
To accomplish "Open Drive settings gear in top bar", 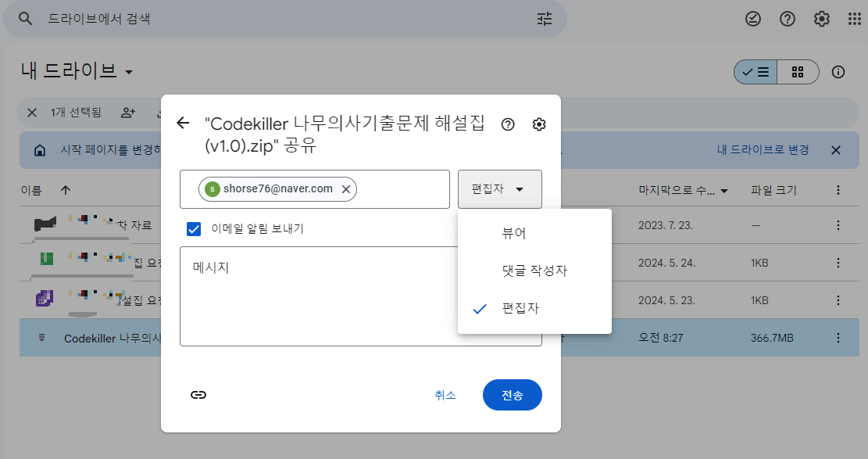I will pos(821,19).
